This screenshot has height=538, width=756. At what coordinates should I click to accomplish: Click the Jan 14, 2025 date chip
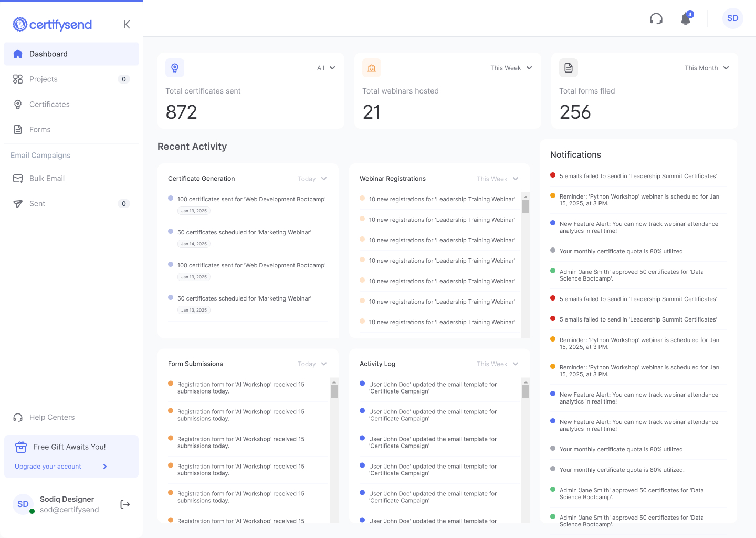click(x=194, y=244)
